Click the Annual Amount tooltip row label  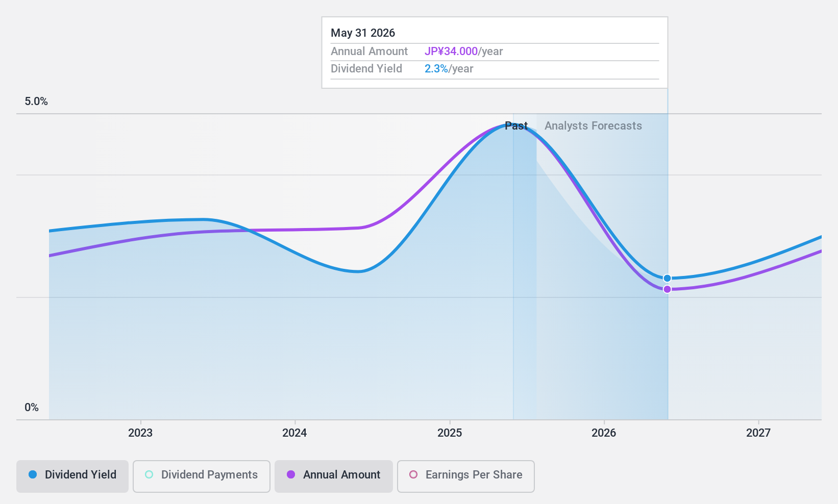pos(369,52)
